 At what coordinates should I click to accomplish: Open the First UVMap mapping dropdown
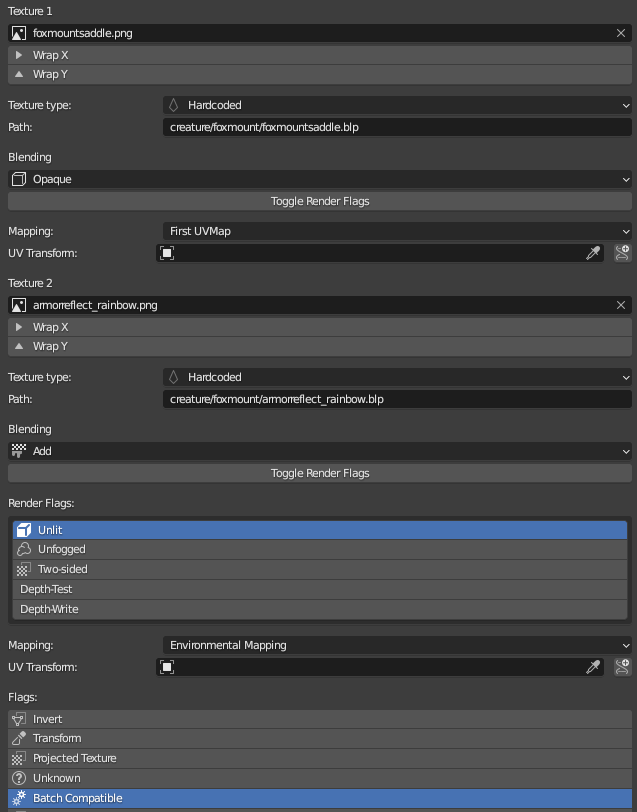click(397, 231)
